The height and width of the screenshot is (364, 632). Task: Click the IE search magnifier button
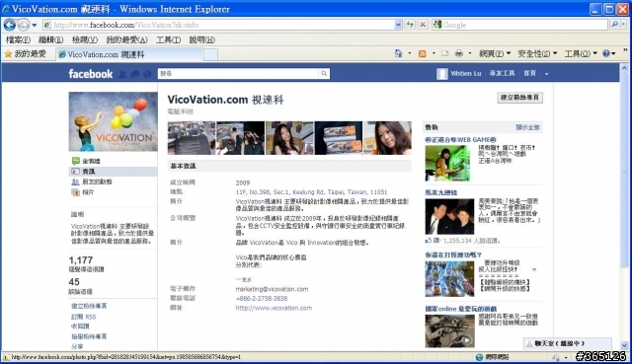click(x=614, y=25)
